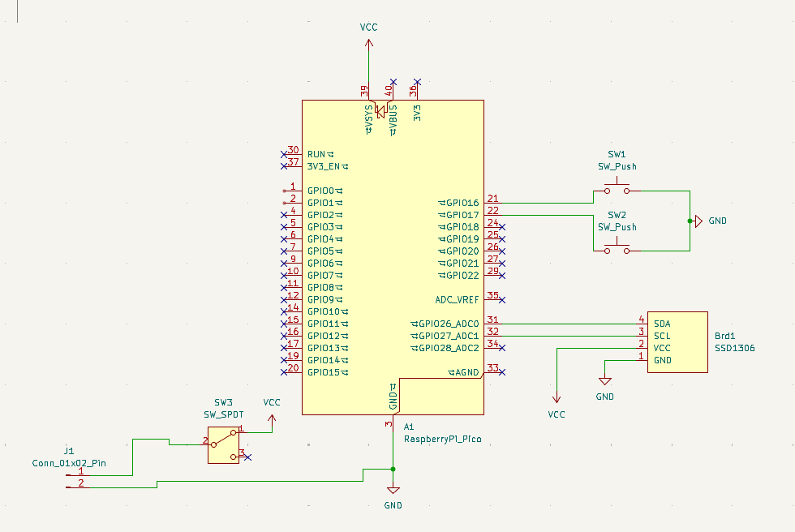795x532 pixels.
Task: Select the SW2 push button symbol
Action: (x=617, y=248)
